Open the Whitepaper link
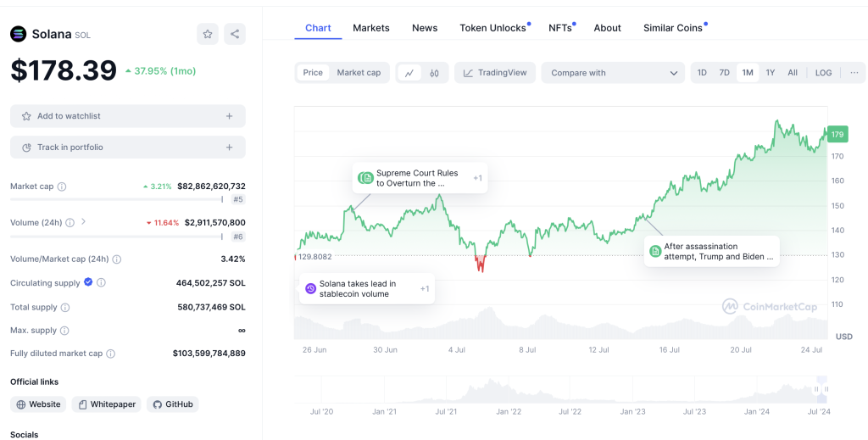868x440 pixels. point(106,404)
